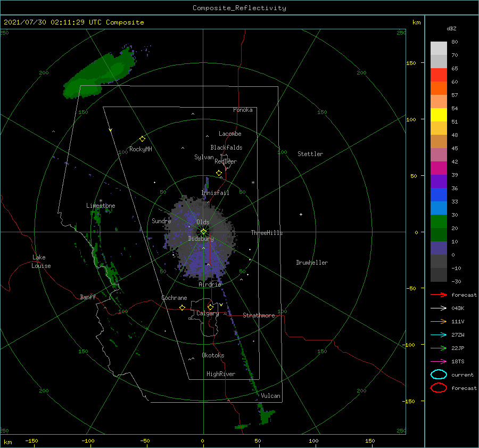The height and width of the screenshot is (448, 479).
Task: Click the yellow diamond marker near Cochrane
Action: 183,307
